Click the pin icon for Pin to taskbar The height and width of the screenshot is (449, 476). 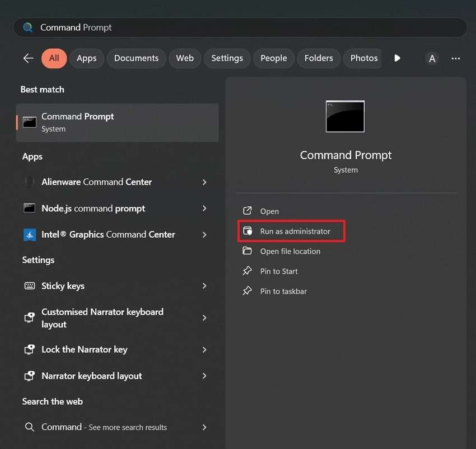pyautogui.click(x=247, y=291)
